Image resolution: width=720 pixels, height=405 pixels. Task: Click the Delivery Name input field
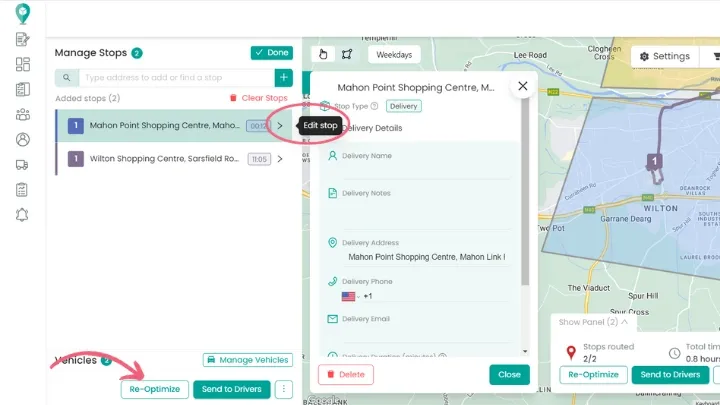(427, 171)
